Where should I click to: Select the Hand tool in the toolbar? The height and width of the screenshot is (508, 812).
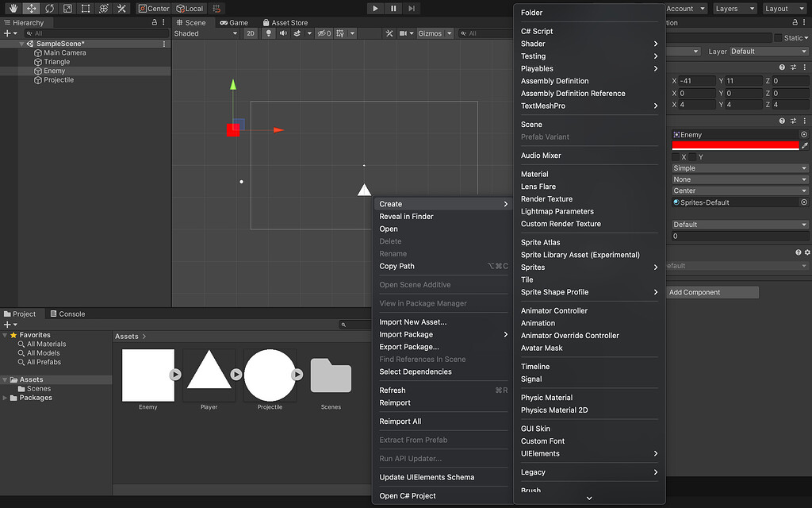[13, 8]
